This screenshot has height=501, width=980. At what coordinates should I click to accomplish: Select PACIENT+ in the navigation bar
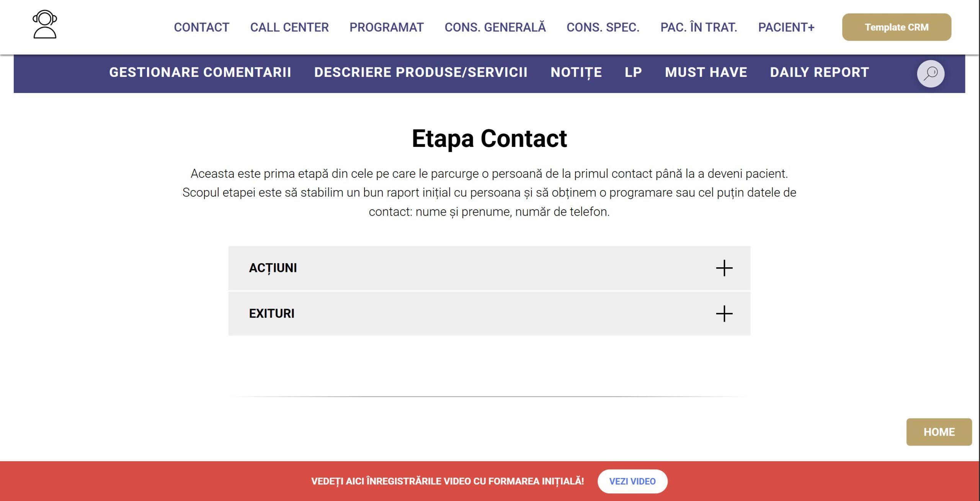786,27
